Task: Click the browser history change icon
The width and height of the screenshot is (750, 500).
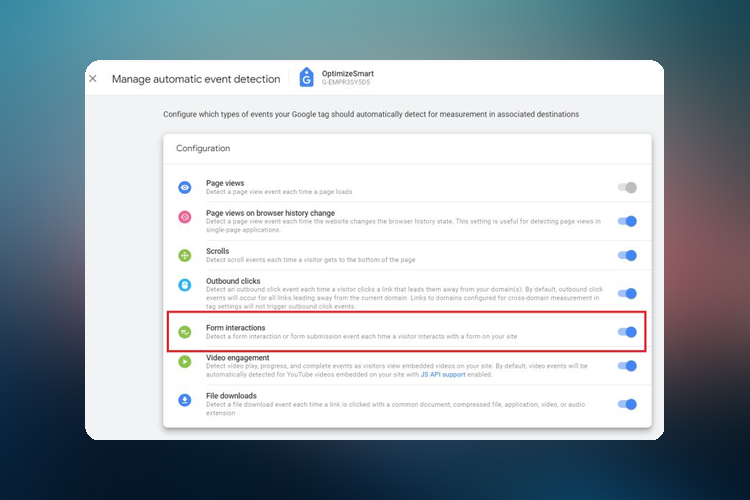Action: pos(185,217)
